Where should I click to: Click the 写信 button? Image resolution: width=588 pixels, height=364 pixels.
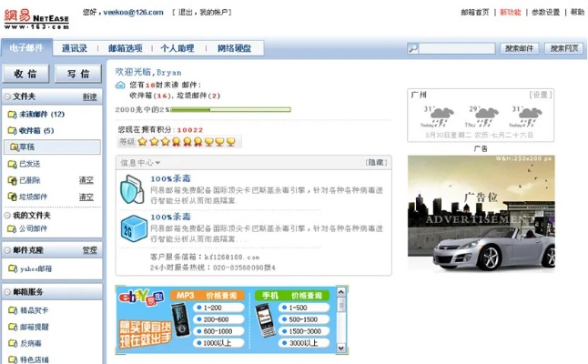click(78, 74)
